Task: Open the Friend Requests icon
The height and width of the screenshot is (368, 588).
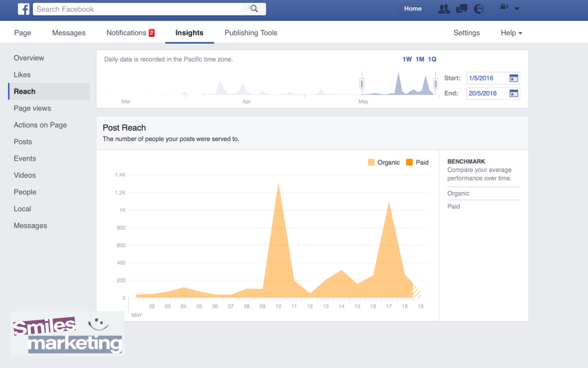Action: pyautogui.click(x=443, y=9)
